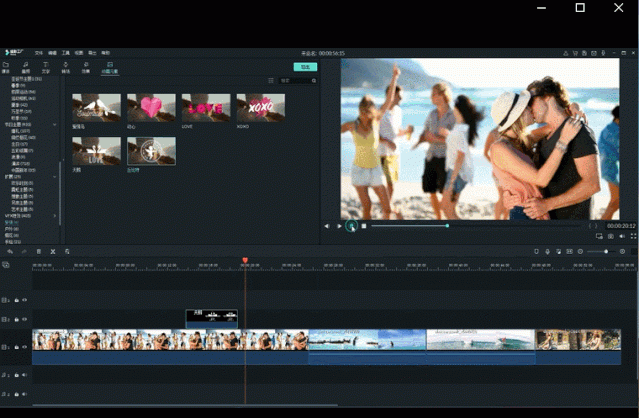Open the 编辑 (Edit) menu
Viewport: 639px width, 418px height.
[x=52, y=53]
